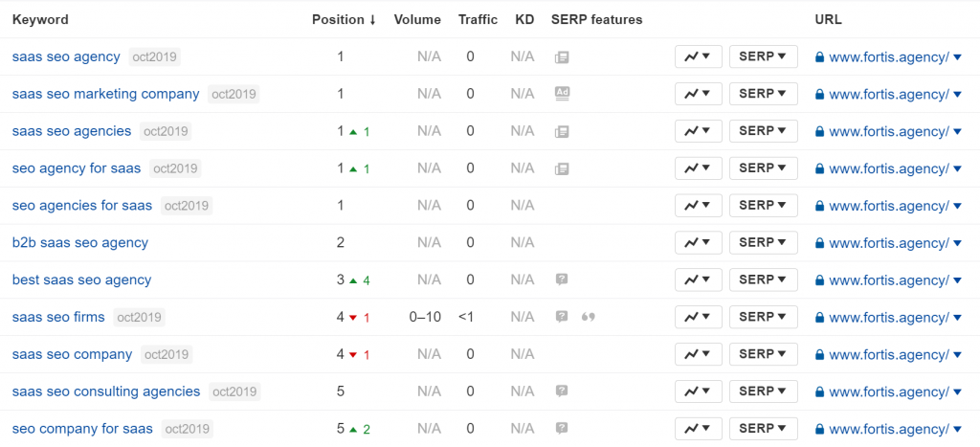The width and height of the screenshot is (980, 447).
Task: Open the SERP dropdown for saas seo firms
Action: click(763, 317)
